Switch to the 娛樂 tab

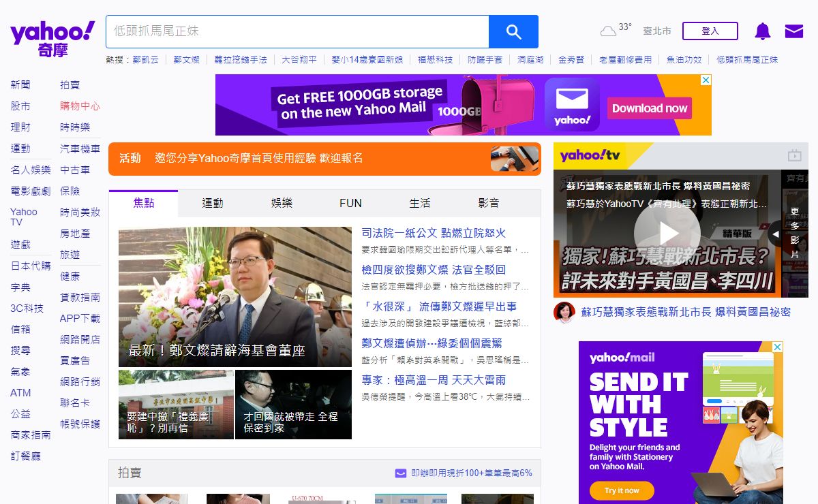[x=282, y=203]
